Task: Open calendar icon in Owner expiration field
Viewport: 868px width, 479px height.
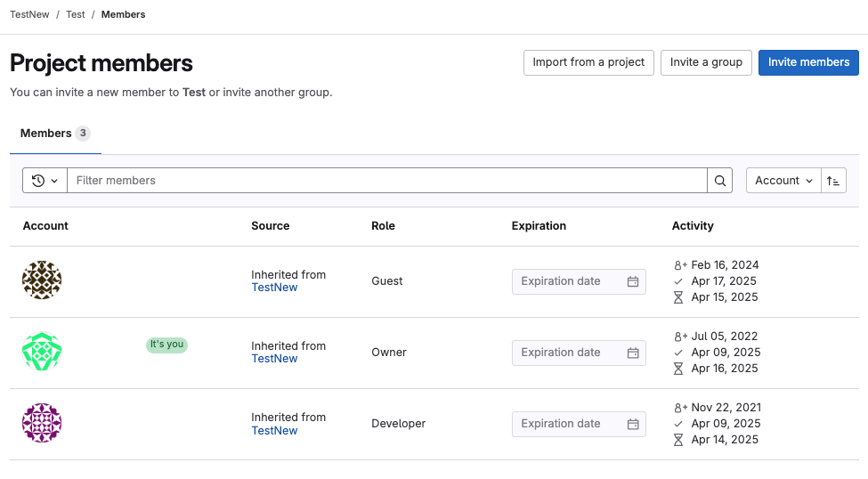Action: tap(633, 353)
